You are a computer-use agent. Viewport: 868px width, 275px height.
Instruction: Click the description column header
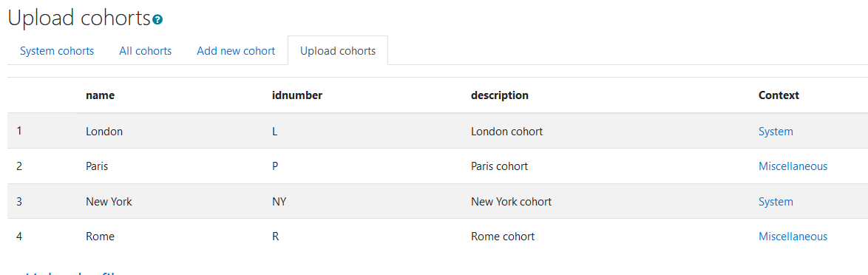point(500,95)
